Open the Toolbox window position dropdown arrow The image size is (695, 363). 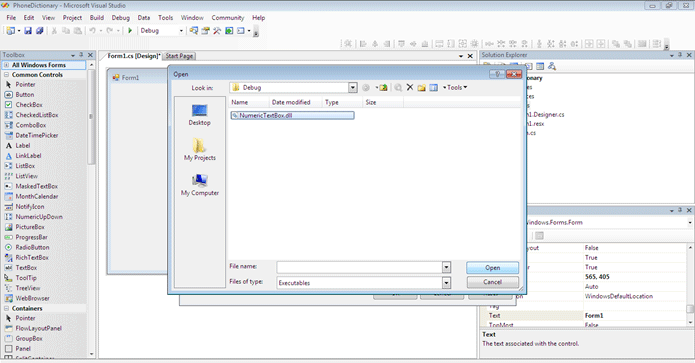pyautogui.click(x=73, y=55)
